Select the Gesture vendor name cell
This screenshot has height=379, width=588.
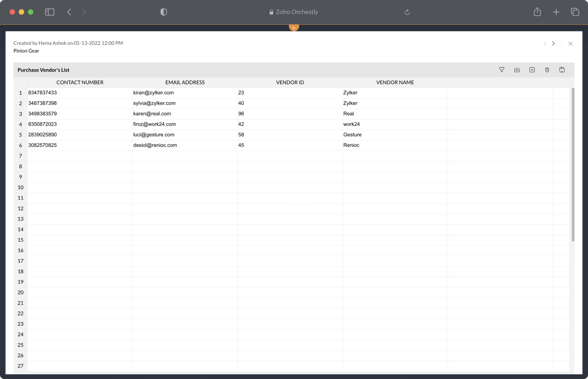pyautogui.click(x=395, y=135)
